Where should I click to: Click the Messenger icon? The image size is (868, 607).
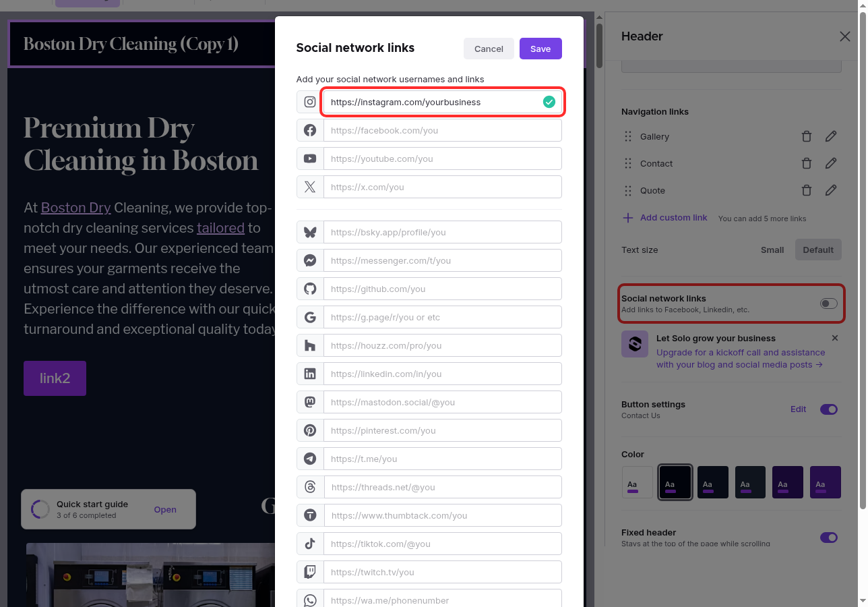[x=310, y=260]
